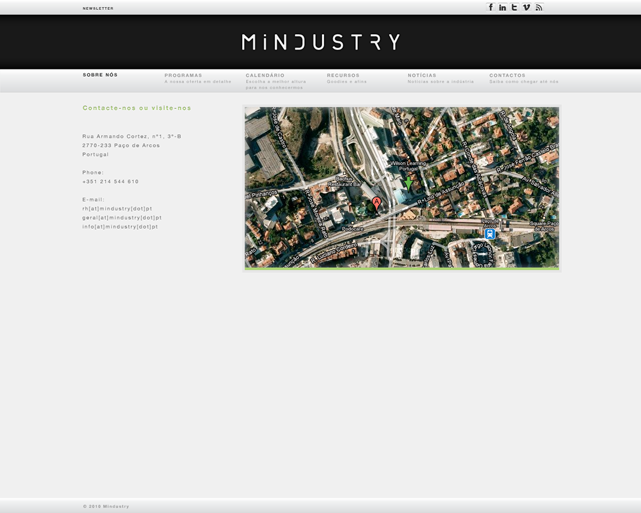Click the phone number +351 214 544 610

pyautogui.click(x=110, y=181)
